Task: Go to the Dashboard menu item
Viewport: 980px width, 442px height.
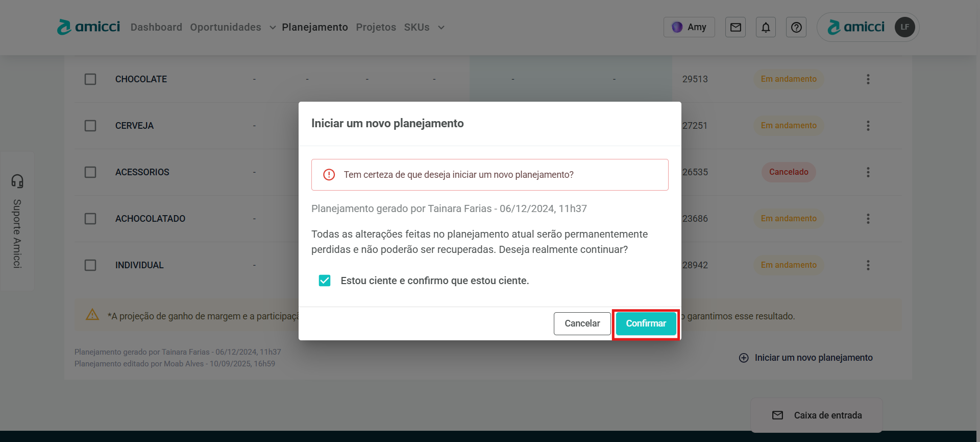Action: click(x=156, y=27)
